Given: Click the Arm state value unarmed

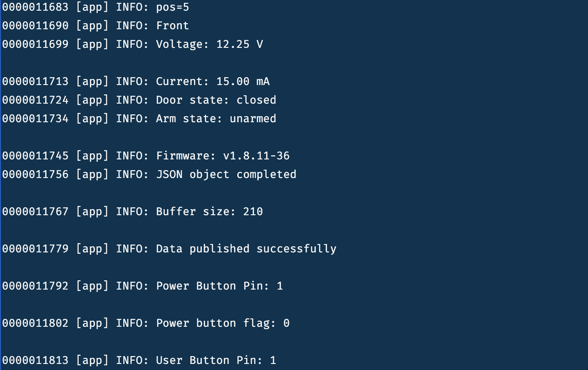Looking at the screenshot, I should (x=253, y=119).
